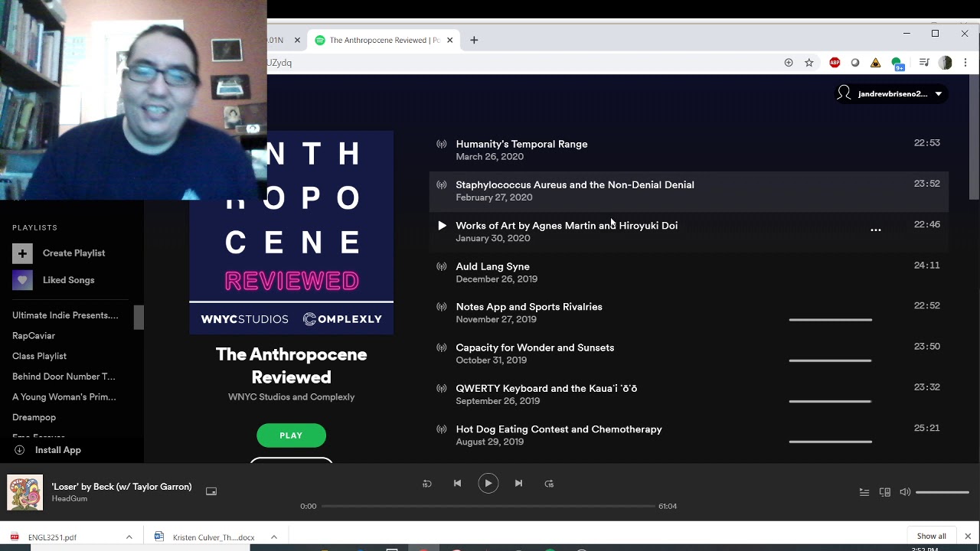The height and width of the screenshot is (551, 980).
Task: Click the install plus icon in the address bar
Action: [789, 63]
